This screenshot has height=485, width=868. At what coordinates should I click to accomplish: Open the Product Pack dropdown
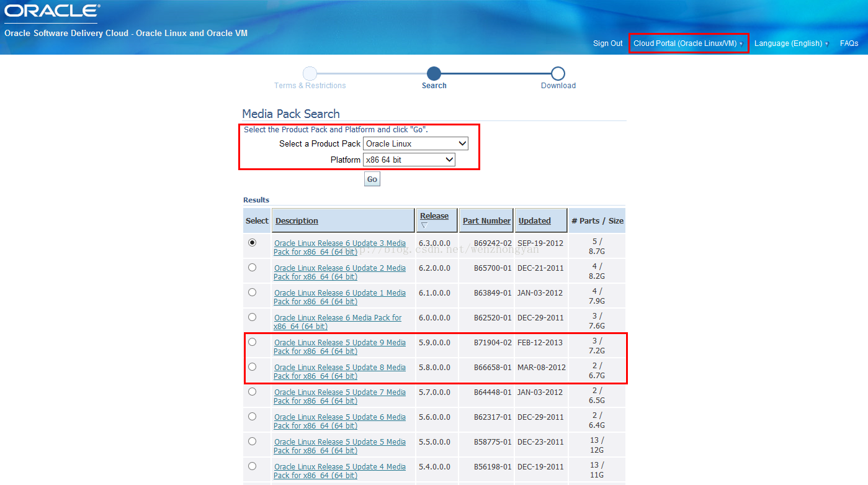[416, 143]
